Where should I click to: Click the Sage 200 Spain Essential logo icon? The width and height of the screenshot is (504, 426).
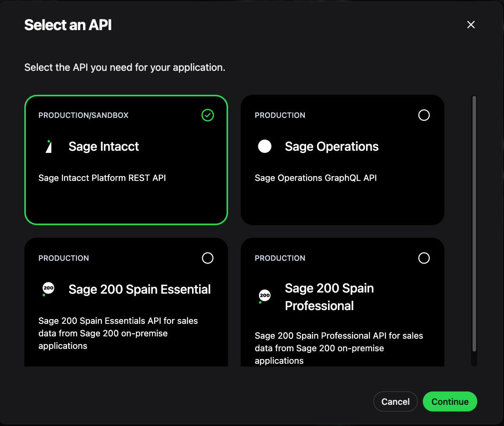pos(48,289)
